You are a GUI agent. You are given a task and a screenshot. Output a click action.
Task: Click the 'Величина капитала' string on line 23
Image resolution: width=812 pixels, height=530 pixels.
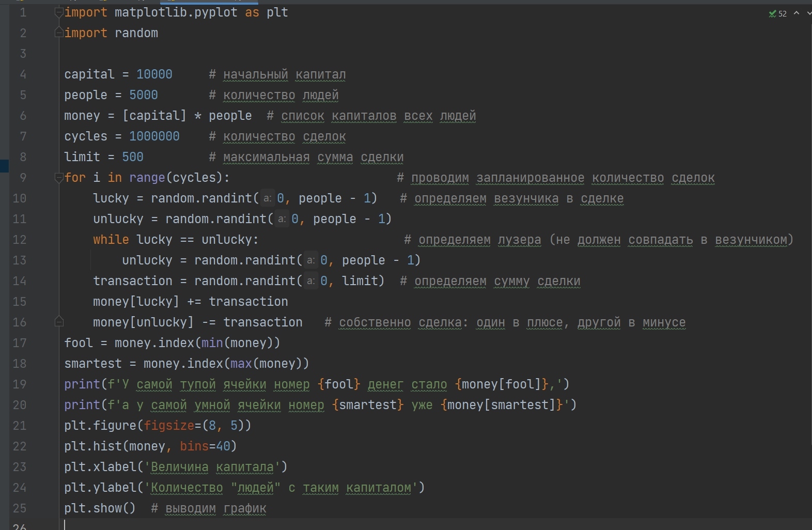(212, 467)
